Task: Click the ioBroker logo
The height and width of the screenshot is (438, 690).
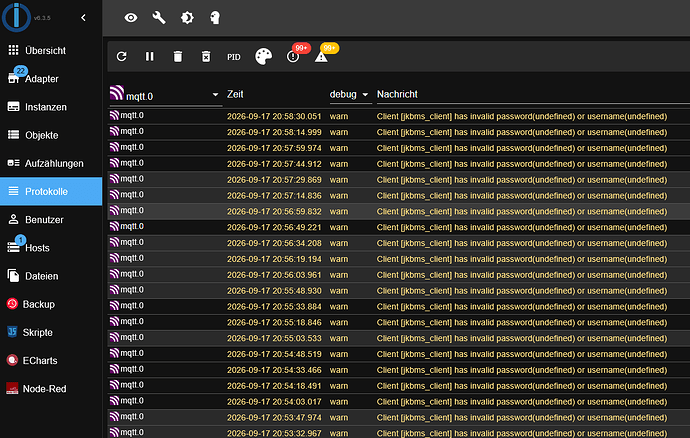Action: (16, 17)
